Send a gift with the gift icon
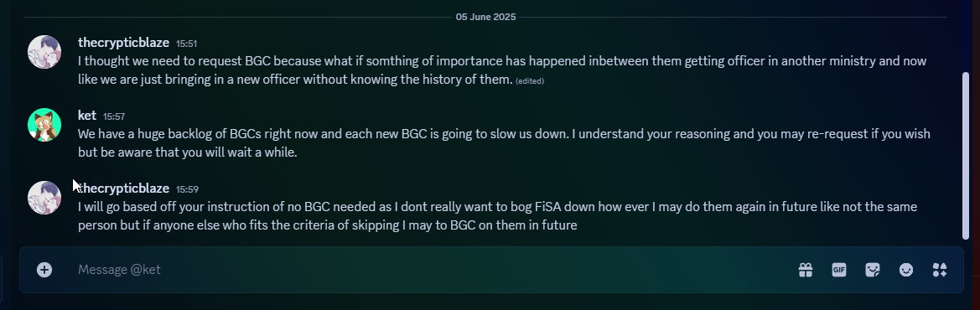The image size is (980, 310). click(805, 270)
